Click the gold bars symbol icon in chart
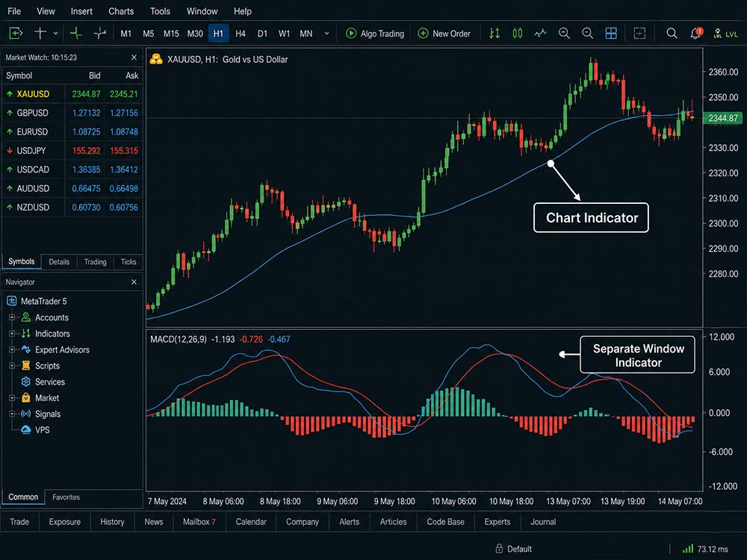Viewport: 747px width, 560px height. pyautogui.click(x=156, y=59)
